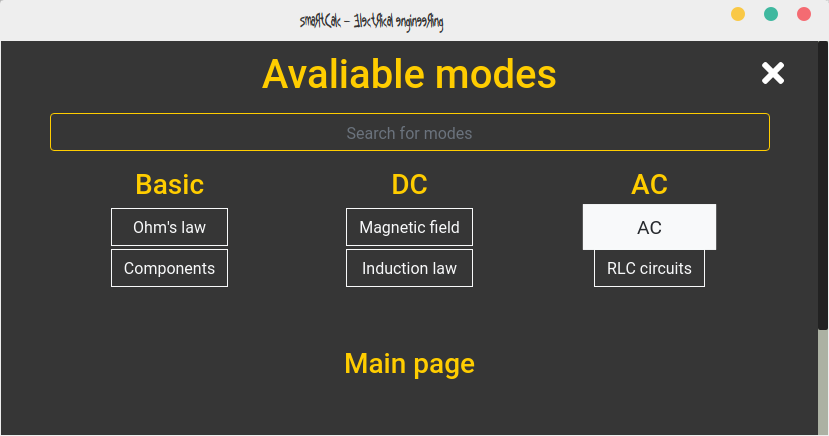Click the Basic category heading
The image size is (829, 436).
tap(169, 184)
